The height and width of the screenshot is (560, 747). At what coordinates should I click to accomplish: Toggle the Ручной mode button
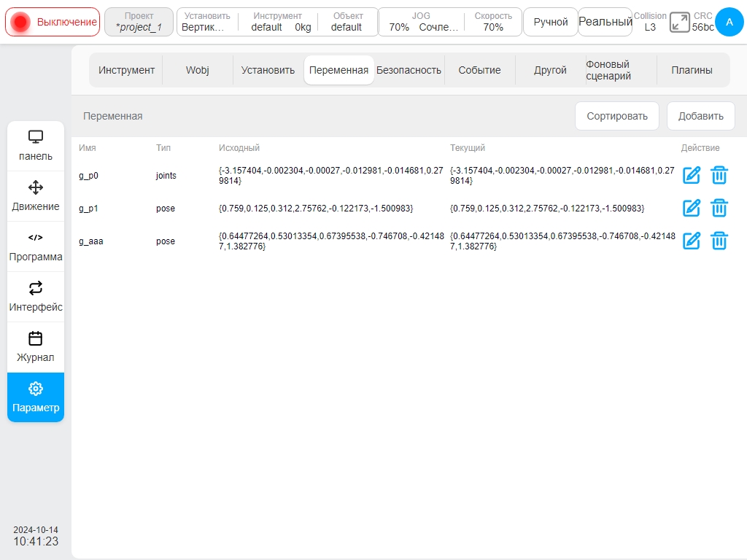pos(551,22)
